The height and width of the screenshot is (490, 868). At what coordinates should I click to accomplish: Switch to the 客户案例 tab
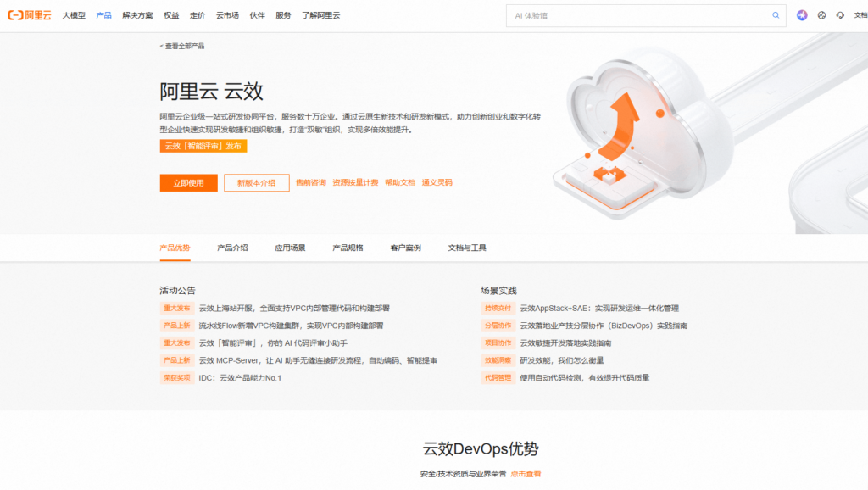[404, 248]
